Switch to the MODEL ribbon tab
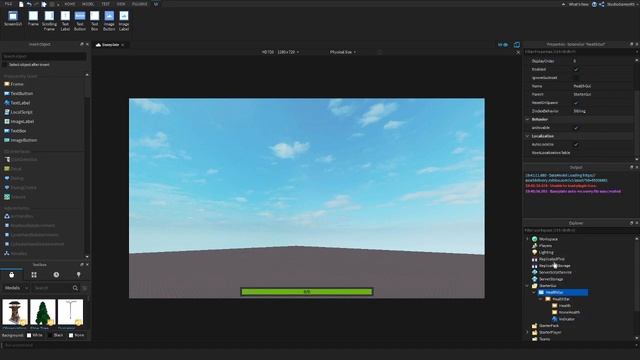This screenshot has width=640, height=360. (88, 4)
